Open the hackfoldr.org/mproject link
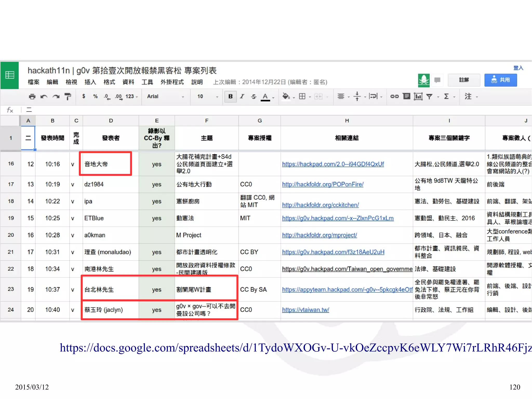This screenshot has width=532, height=399. [x=320, y=235]
